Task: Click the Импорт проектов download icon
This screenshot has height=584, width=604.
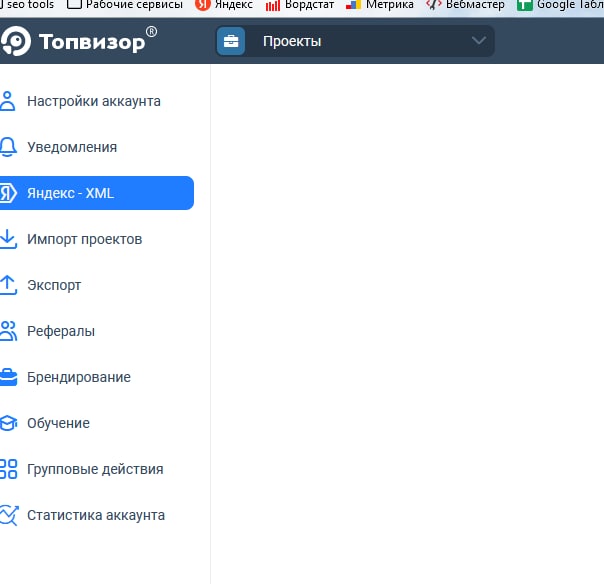Action: pos(8,239)
